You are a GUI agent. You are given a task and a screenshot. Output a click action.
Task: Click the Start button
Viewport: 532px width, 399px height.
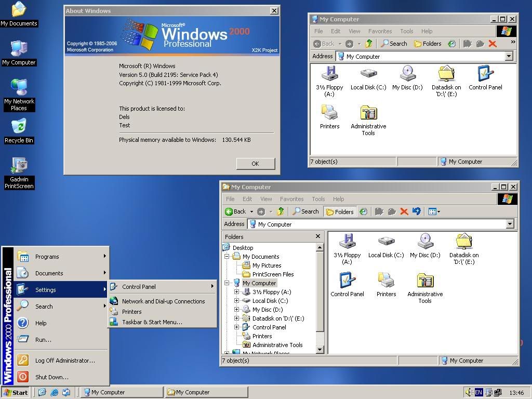click(16, 393)
